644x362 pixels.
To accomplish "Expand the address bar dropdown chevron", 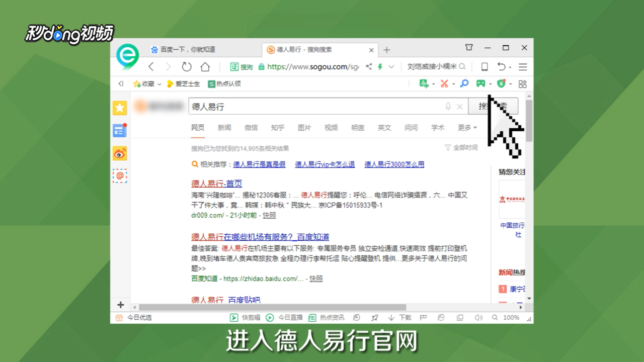I will point(391,66).
